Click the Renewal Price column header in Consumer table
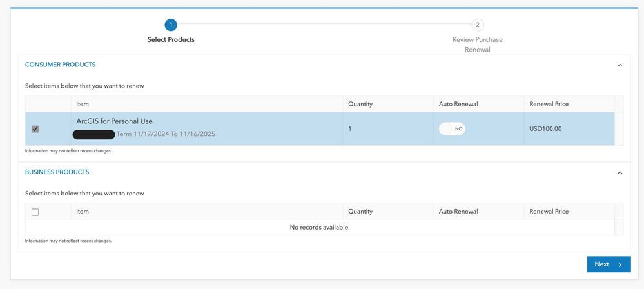Viewport: 644px width, 289px height. point(549,104)
